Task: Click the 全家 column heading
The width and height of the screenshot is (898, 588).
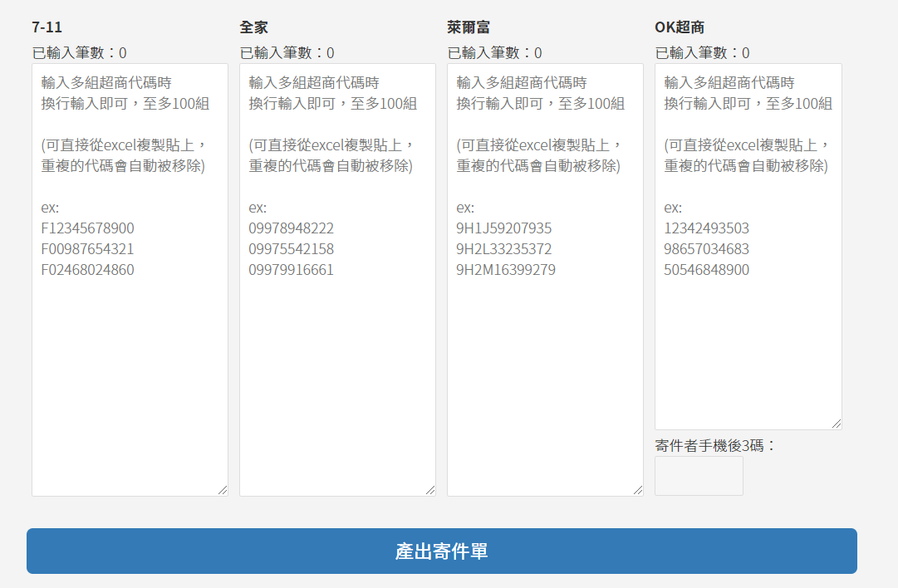Action: [x=253, y=27]
